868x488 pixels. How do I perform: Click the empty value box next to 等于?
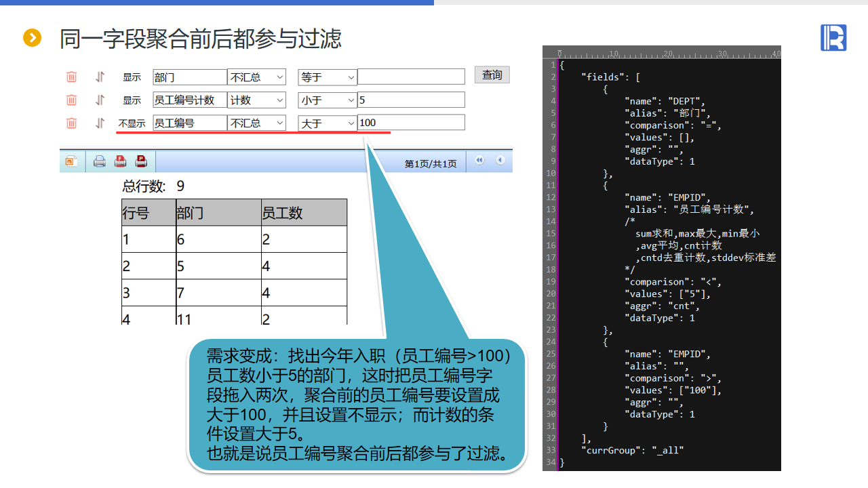(x=411, y=77)
